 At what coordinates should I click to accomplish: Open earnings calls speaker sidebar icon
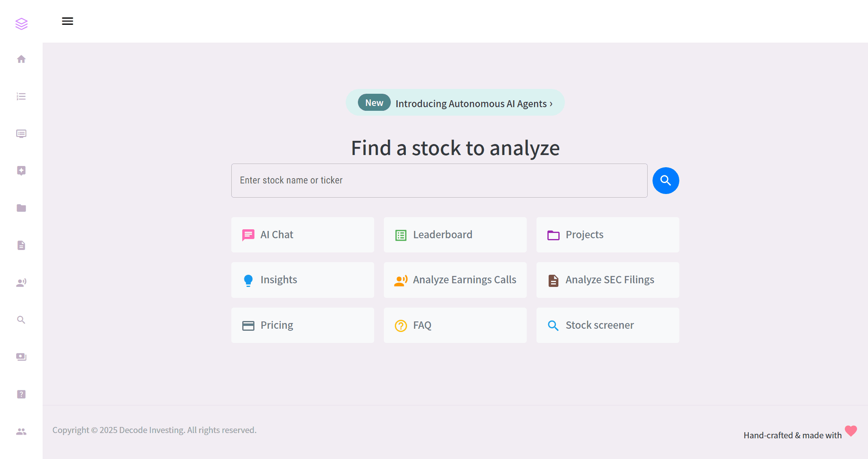coord(22,282)
